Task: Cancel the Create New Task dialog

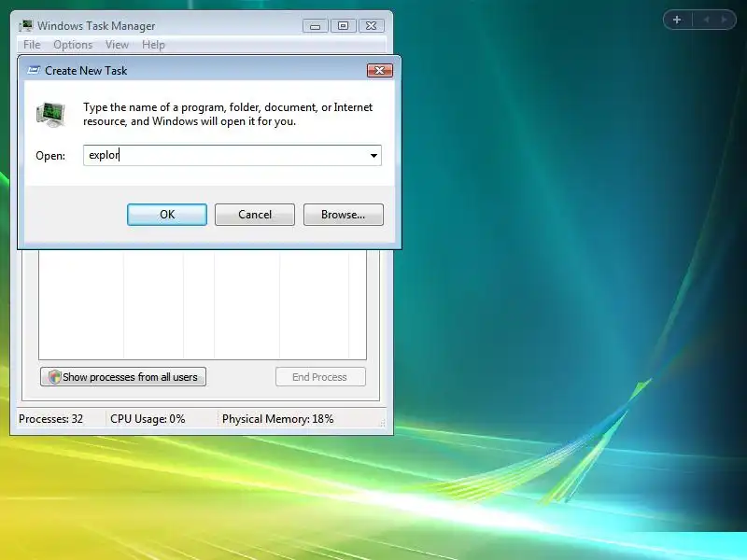Action: click(254, 215)
